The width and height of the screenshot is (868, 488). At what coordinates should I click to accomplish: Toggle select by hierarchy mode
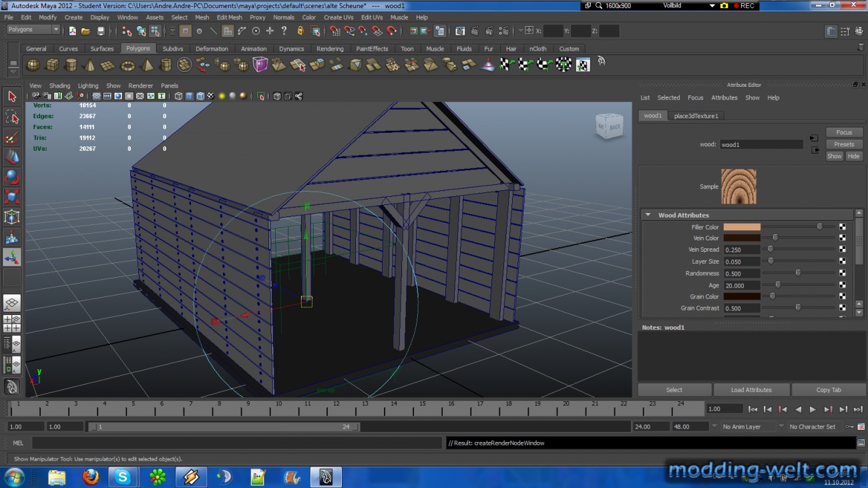[x=127, y=31]
